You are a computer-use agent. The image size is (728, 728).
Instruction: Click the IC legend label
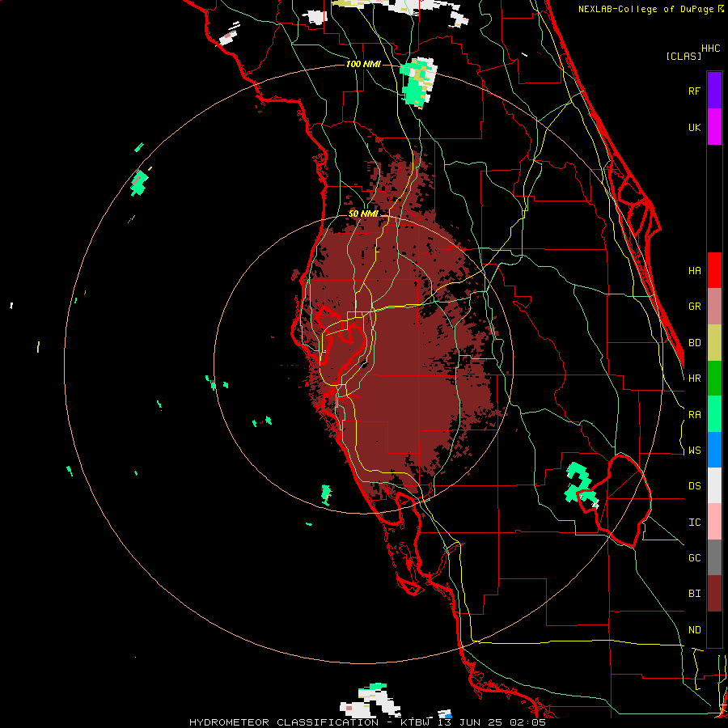694,523
